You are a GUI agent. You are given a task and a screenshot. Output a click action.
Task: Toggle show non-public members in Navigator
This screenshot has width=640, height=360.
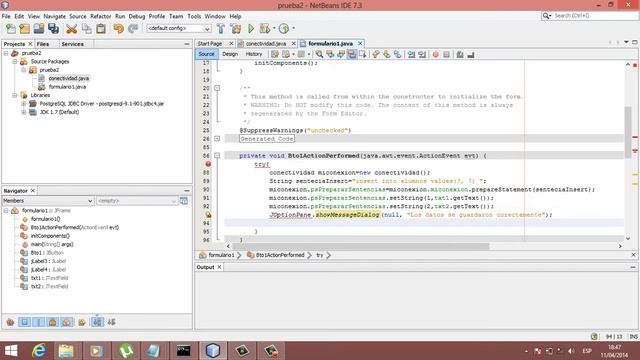click(x=53, y=322)
